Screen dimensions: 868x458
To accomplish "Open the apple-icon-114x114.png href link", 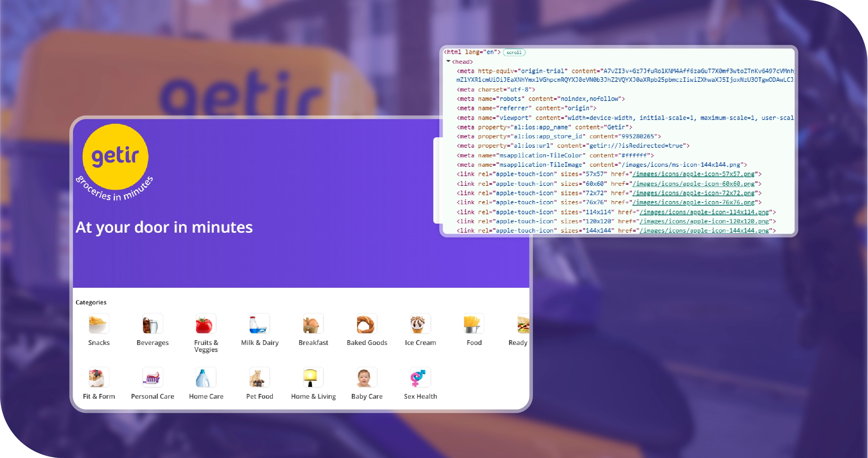I will pos(704,212).
